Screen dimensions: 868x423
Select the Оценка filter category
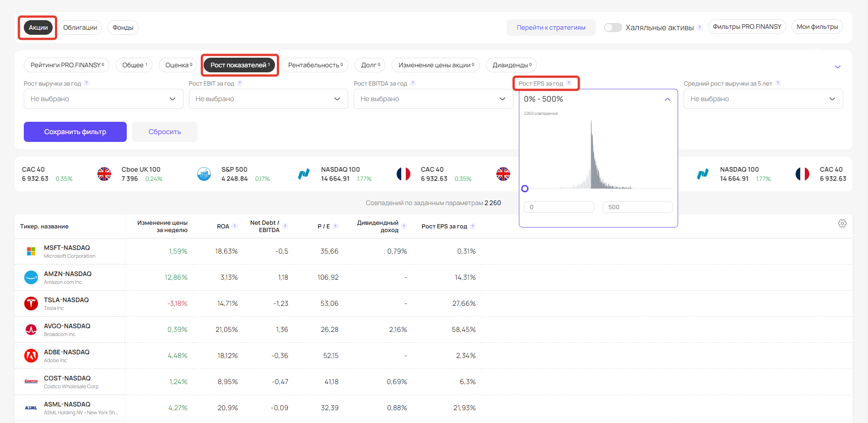[178, 65]
